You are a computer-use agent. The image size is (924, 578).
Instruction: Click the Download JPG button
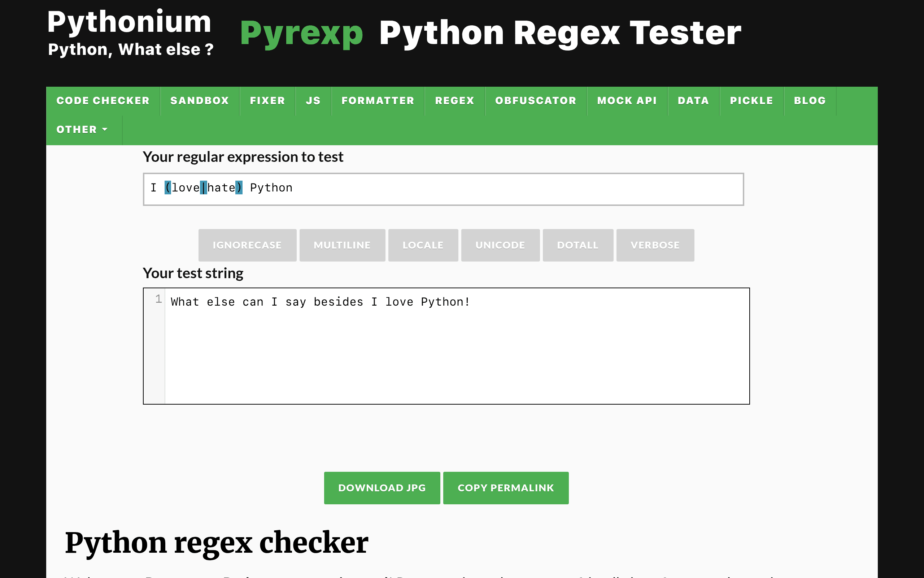pos(382,488)
